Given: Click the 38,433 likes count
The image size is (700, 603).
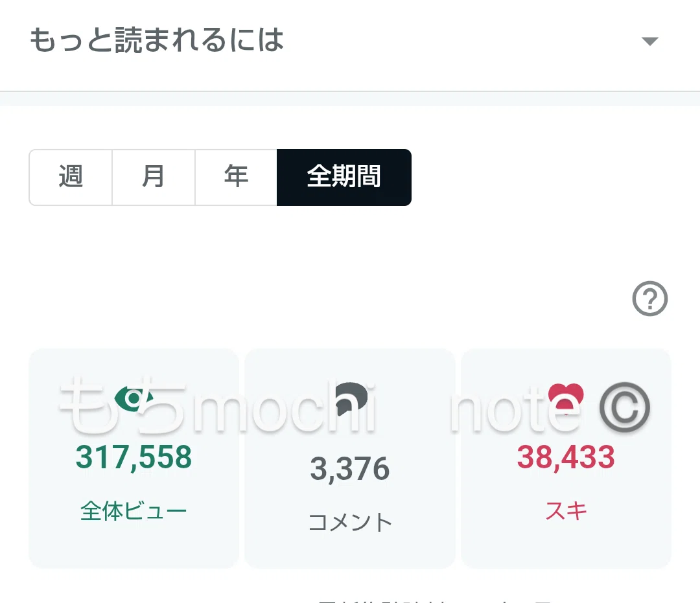Looking at the screenshot, I should (x=566, y=458).
